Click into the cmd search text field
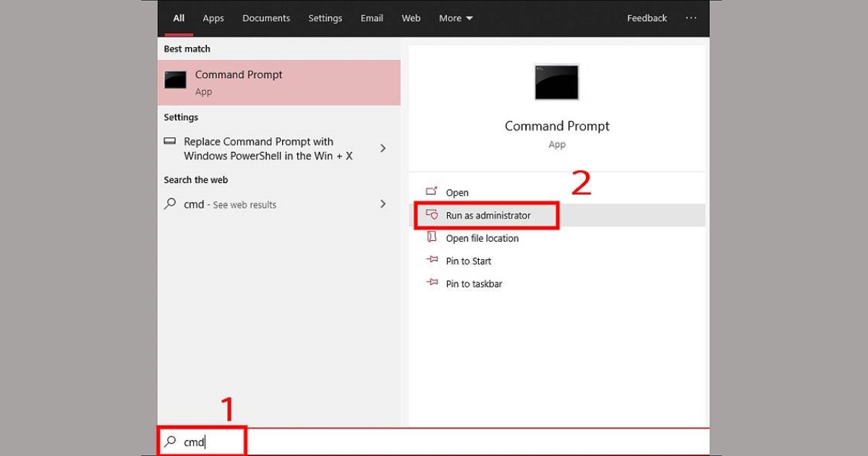 (x=434, y=442)
